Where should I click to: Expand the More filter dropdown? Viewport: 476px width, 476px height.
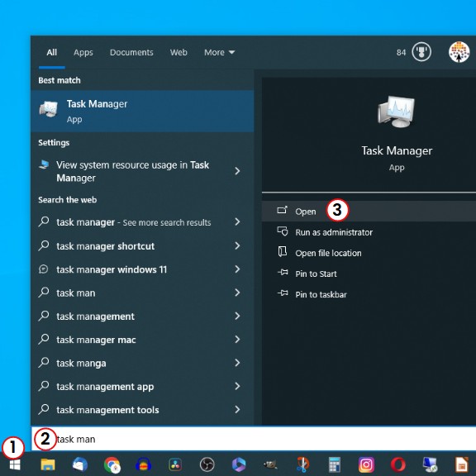pyautogui.click(x=219, y=53)
